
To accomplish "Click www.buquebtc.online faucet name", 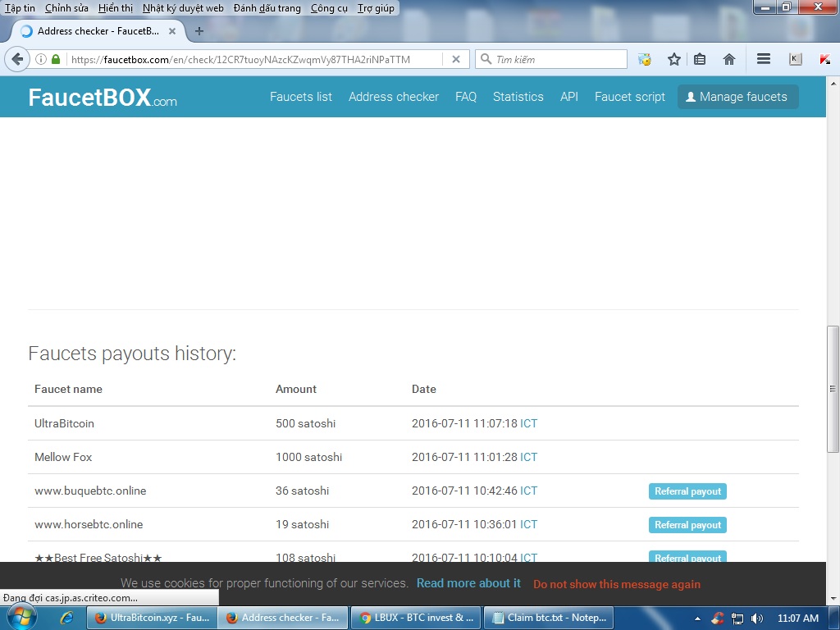I will (x=90, y=491).
